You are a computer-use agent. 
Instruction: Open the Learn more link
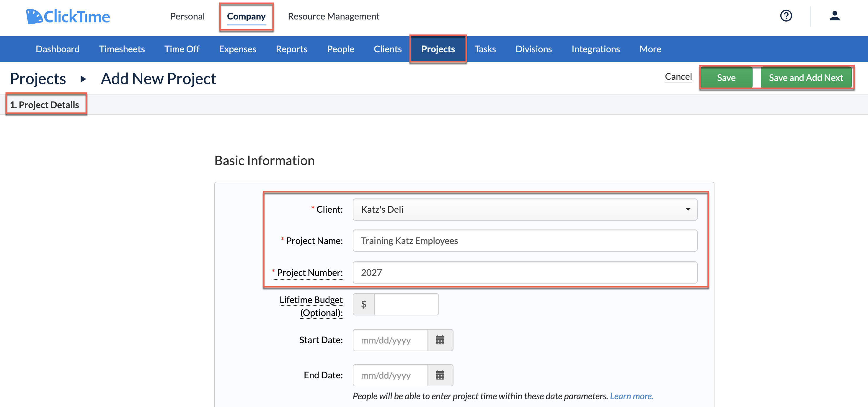click(x=632, y=396)
